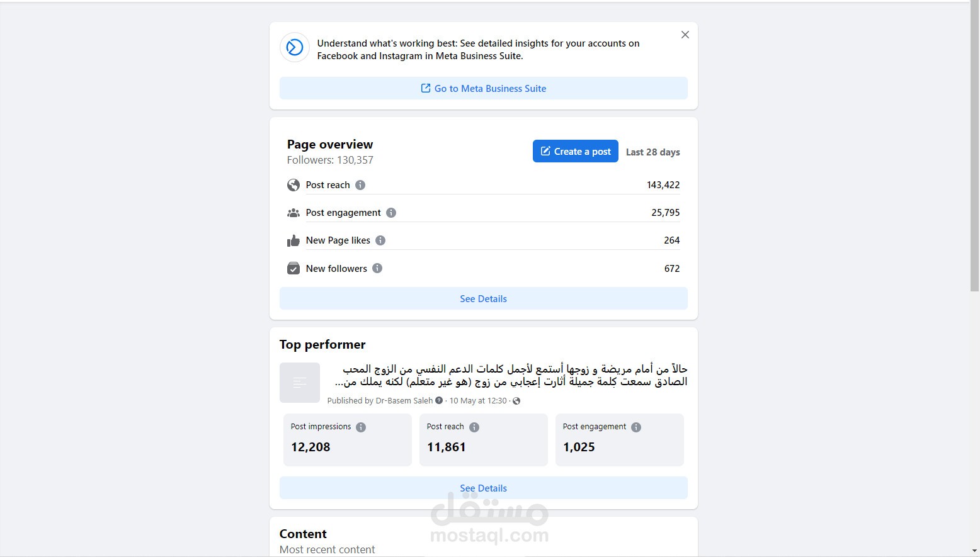
Task: Open the top performer post thumbnail
Action: [300, 383]
